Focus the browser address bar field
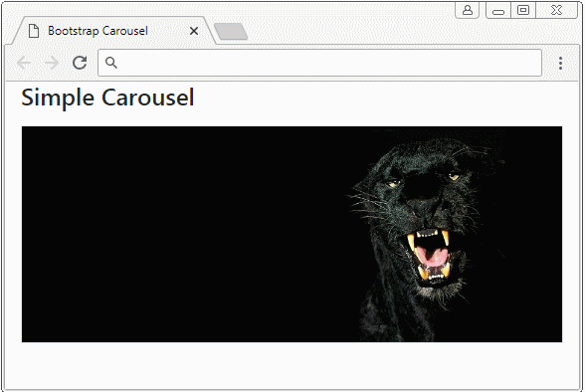Viewport: 585px width, 392px height. point(319,63)
